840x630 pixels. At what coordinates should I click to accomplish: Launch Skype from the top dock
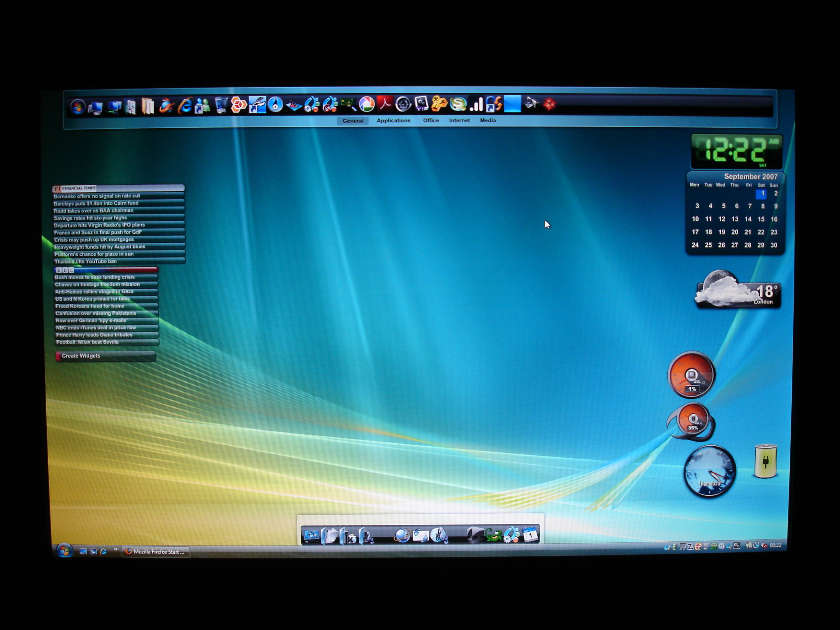[458, 104]
